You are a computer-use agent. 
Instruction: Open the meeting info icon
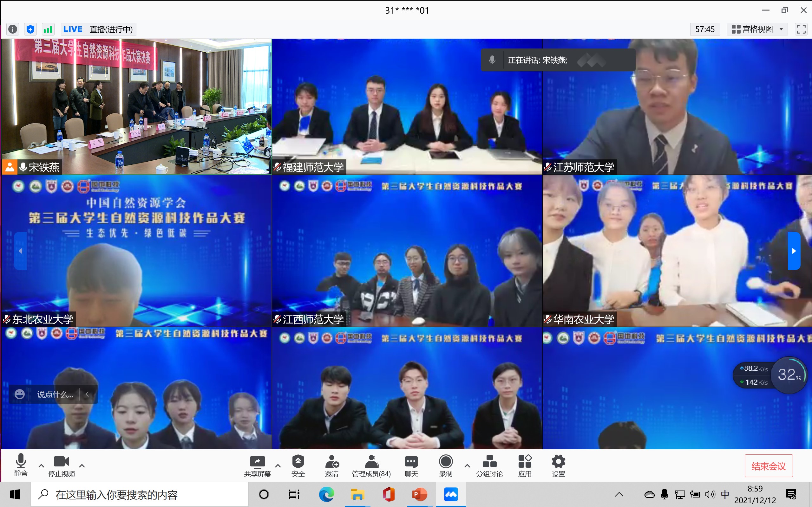[13, 29]
